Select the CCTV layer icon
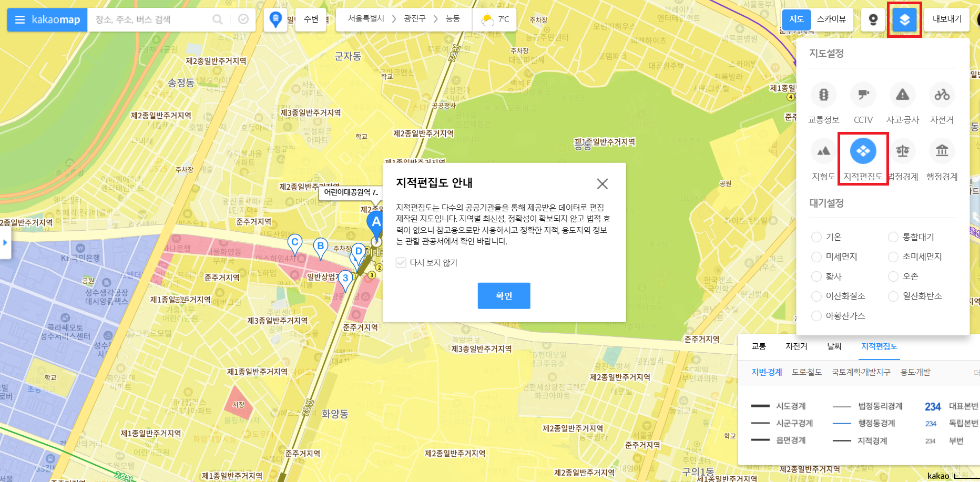 (x=862, y=95)
